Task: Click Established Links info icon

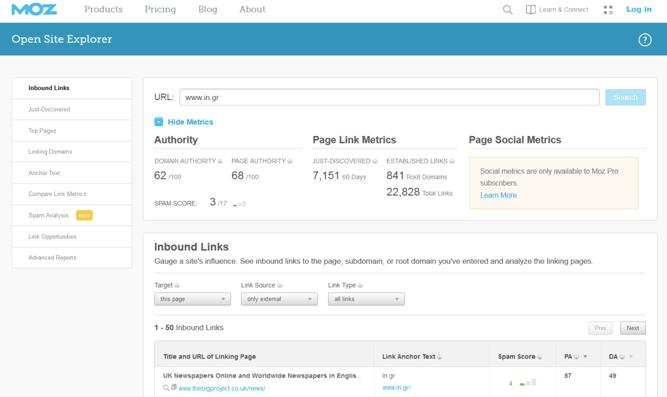Action: tap(452, 161)
